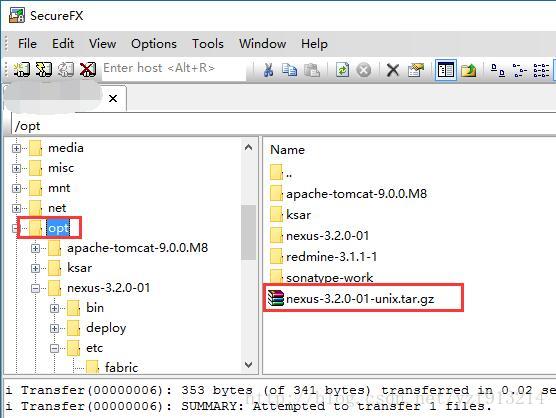Collapse the nexus-3.2.0-01 tree node
Screen dimensions: 556x418
[35, 288]
